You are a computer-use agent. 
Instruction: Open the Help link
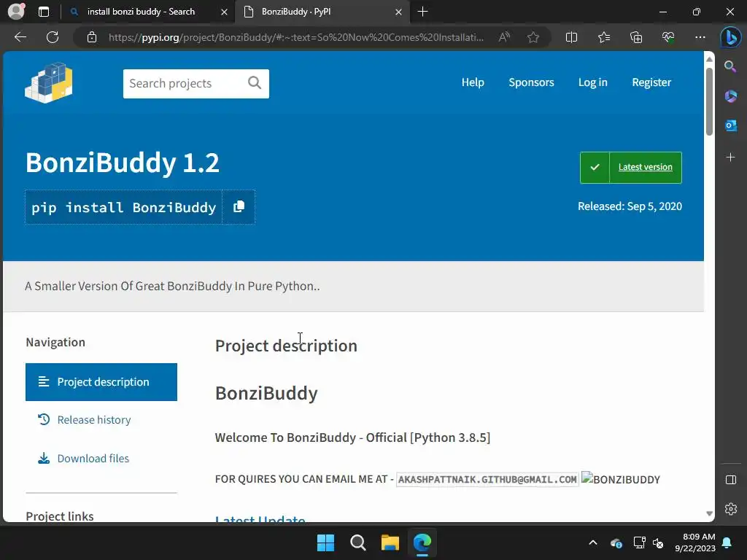473,82
